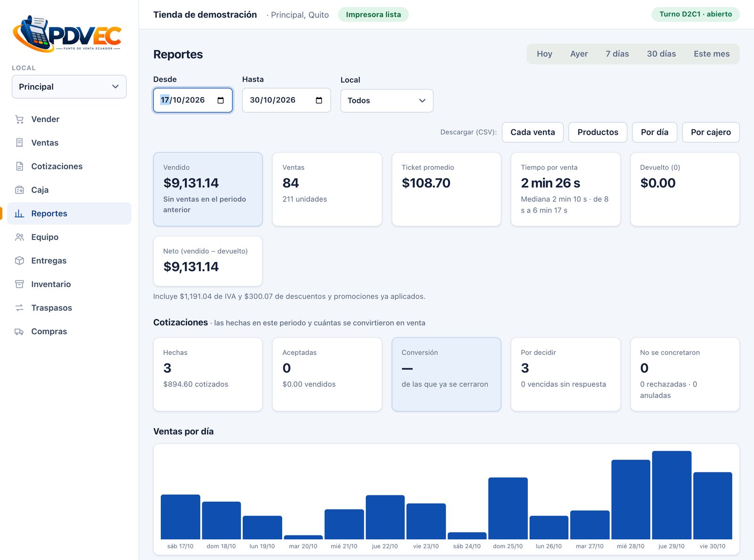Select the Devuelto (0) card
The height and width of the screenshot is (560, 754).
[685, 189]
